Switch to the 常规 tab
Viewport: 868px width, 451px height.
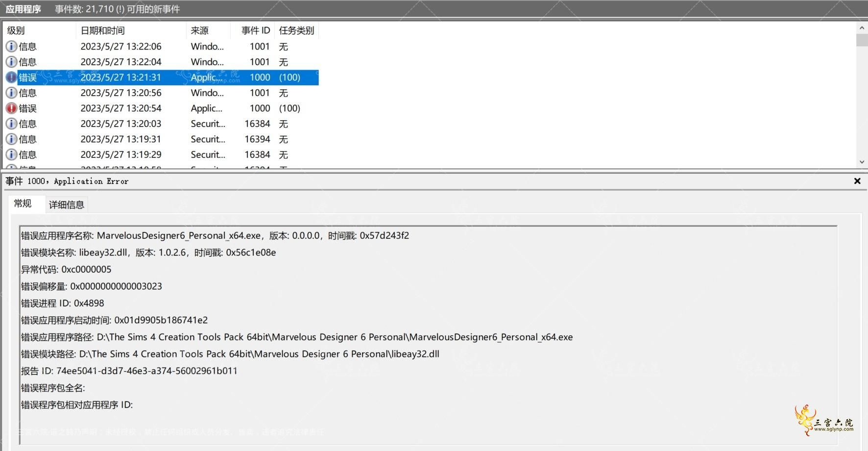pos(23,203)
